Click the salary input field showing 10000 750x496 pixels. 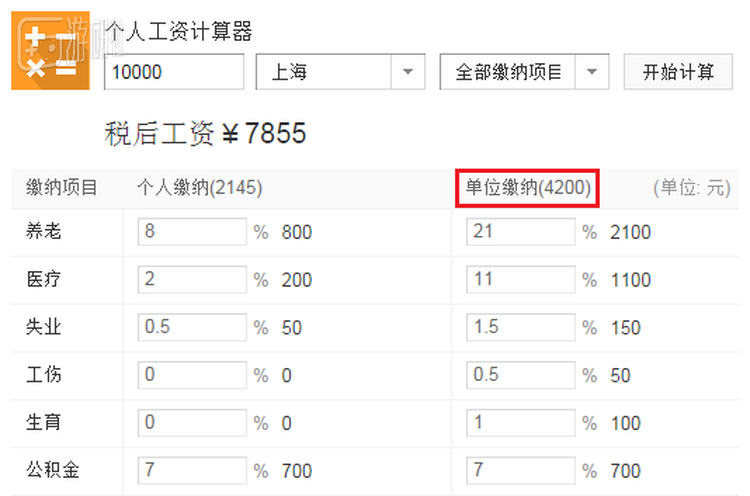pyautogui.click(x=173, y=72)
